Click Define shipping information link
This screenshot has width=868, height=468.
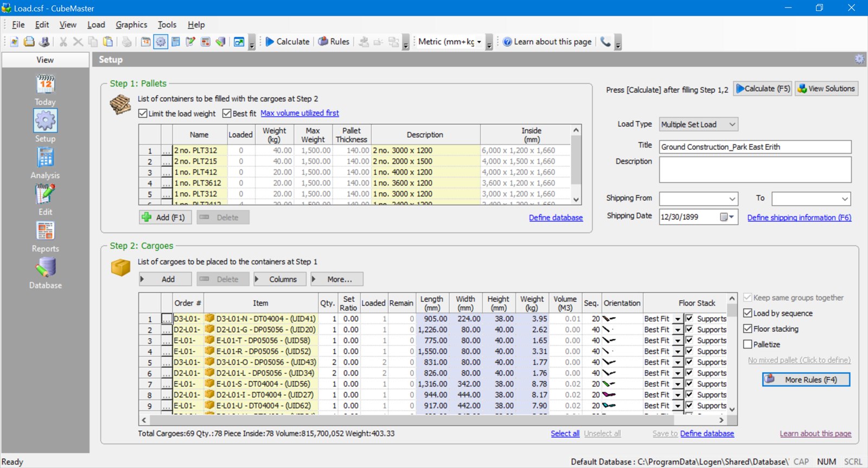799,218
